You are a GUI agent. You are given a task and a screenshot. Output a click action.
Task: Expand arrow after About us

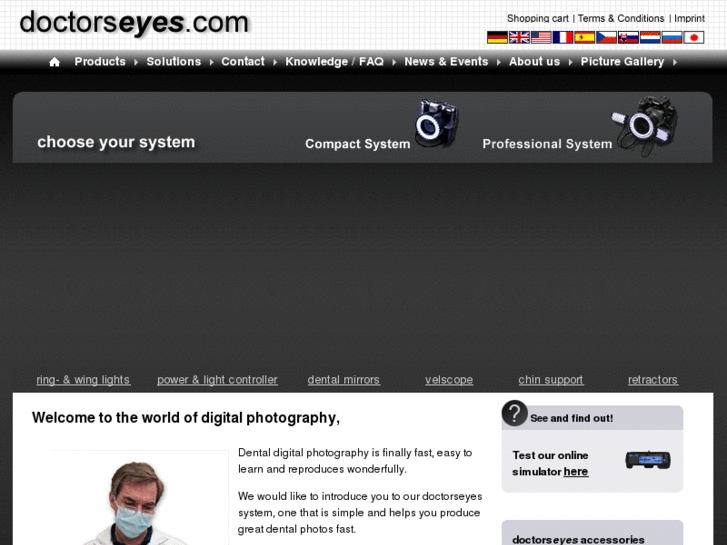tap(570, 62)
